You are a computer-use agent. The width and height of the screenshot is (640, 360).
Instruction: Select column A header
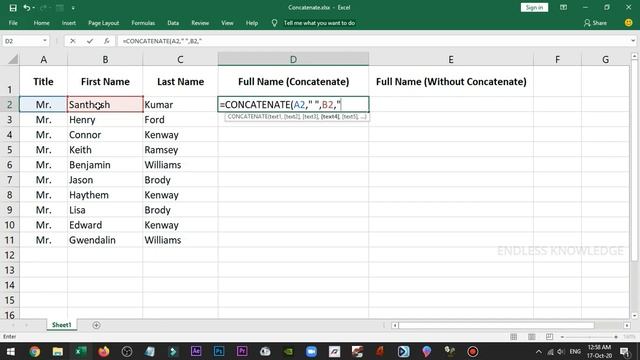(x=43, y=60)
